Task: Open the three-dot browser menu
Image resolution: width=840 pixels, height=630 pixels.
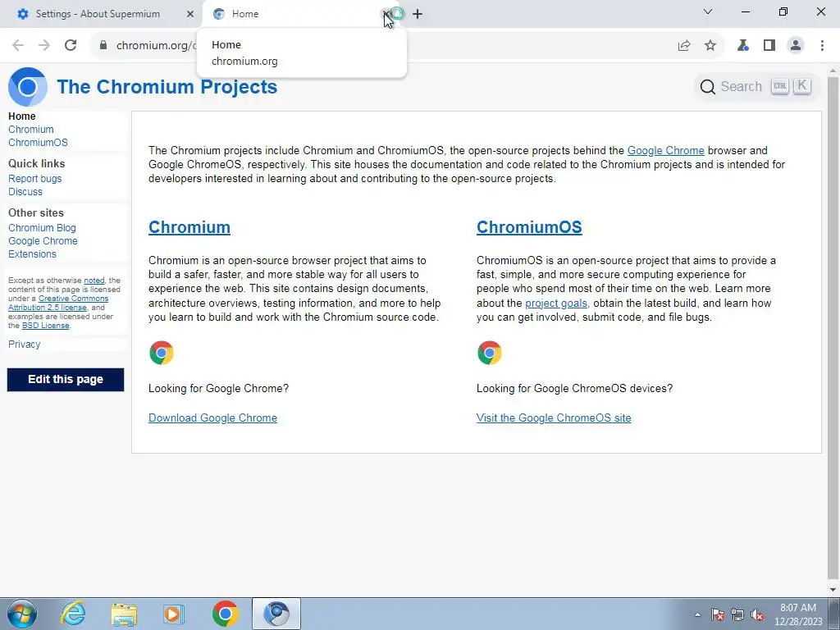Action: click(822, 46)
